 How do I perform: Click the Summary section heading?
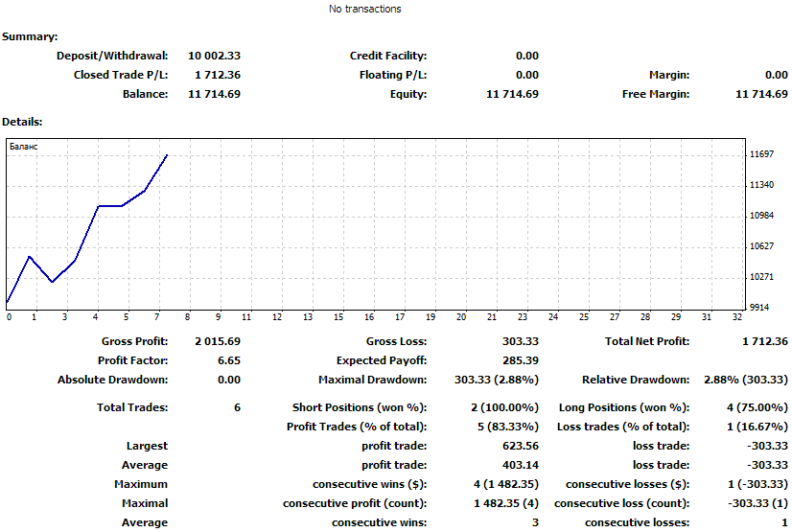click(x=30, y=36)
